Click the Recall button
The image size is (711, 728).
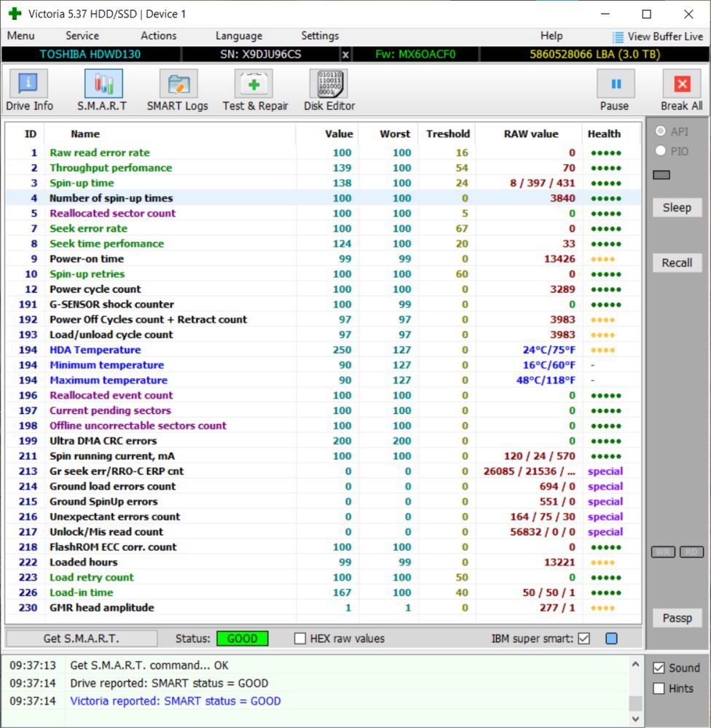677,263
